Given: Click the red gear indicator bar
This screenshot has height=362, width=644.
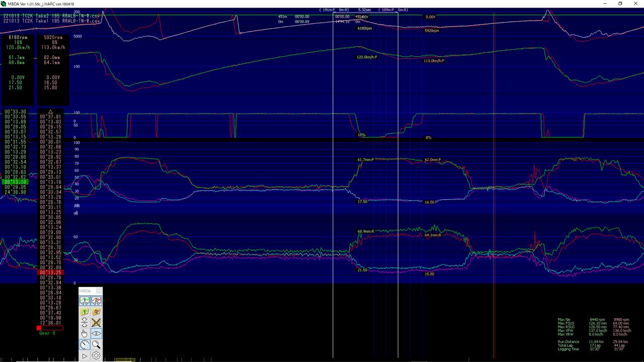Looking at the screenshot, I should [50, 328].
